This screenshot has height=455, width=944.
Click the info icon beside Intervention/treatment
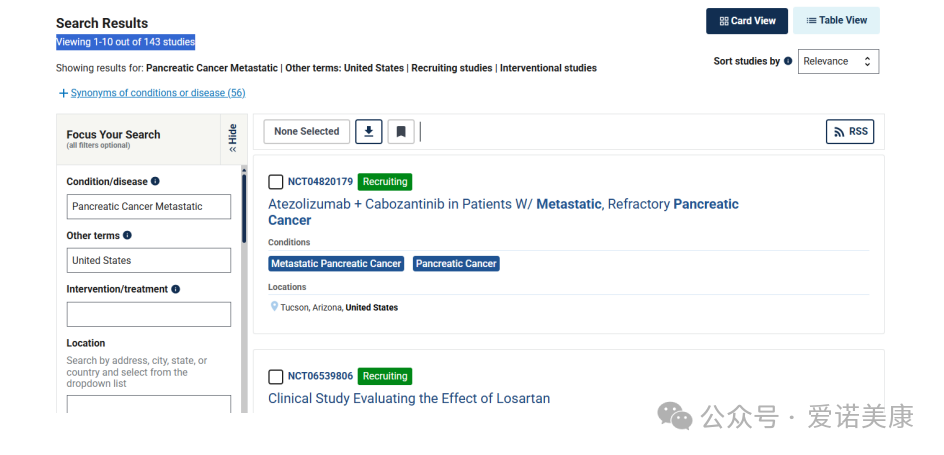point(175,289)
